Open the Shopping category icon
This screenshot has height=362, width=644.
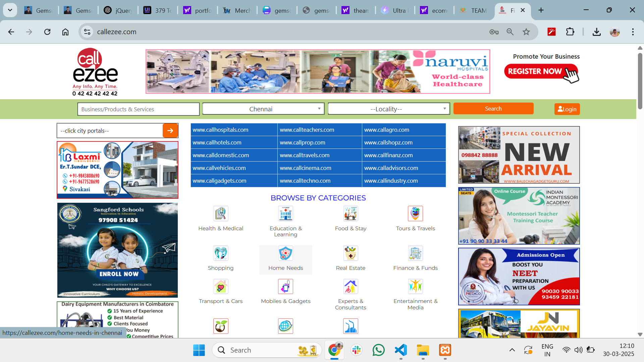click(221, 253)
